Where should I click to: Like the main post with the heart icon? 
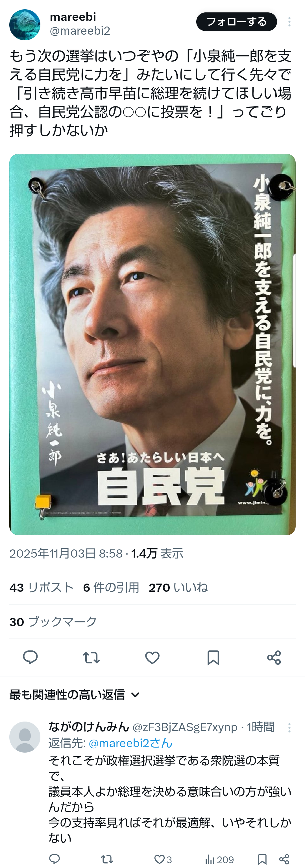152,657
